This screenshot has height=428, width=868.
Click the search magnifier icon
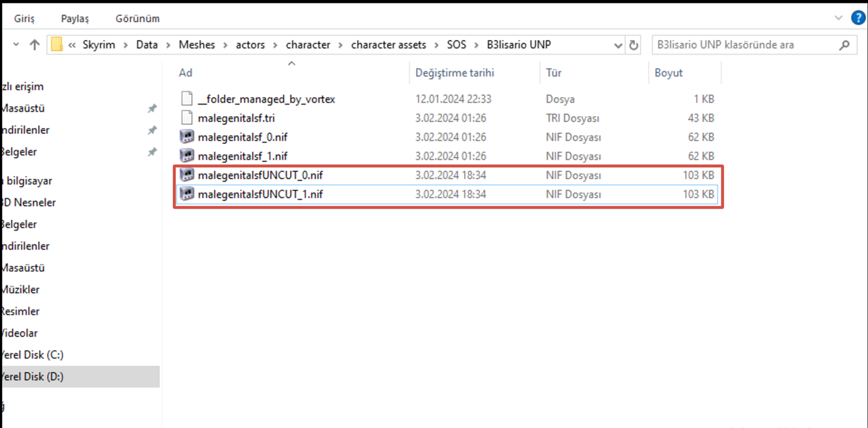point(844,45)
